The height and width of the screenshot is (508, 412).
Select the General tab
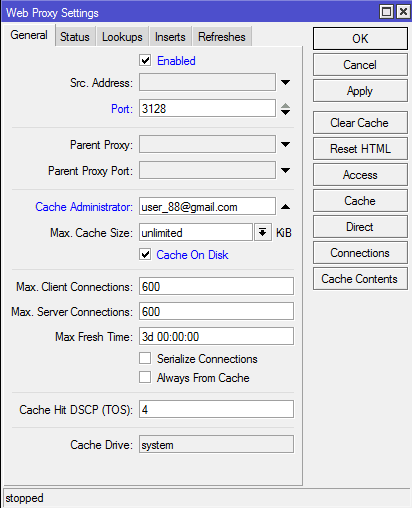pyautogui.click(x=29, y=35)
